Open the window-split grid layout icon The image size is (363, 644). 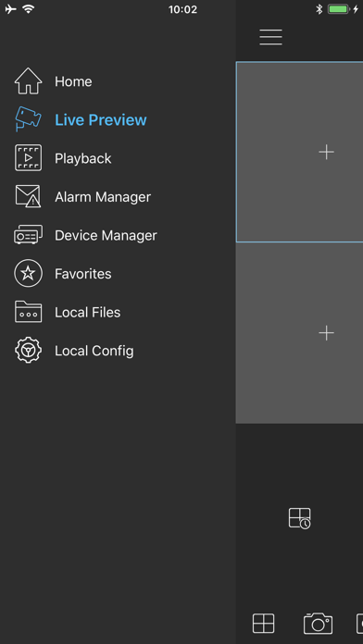click(264, 624)
